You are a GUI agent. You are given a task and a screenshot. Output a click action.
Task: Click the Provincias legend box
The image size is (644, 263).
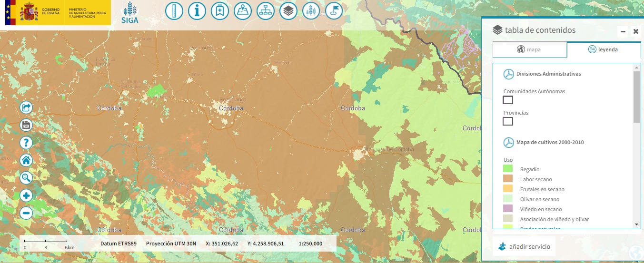(508, 121)
